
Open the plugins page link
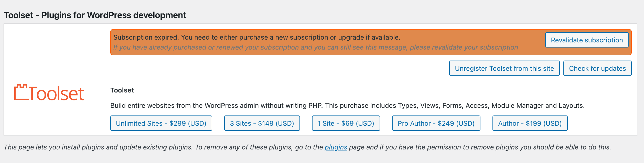(336, 147)
